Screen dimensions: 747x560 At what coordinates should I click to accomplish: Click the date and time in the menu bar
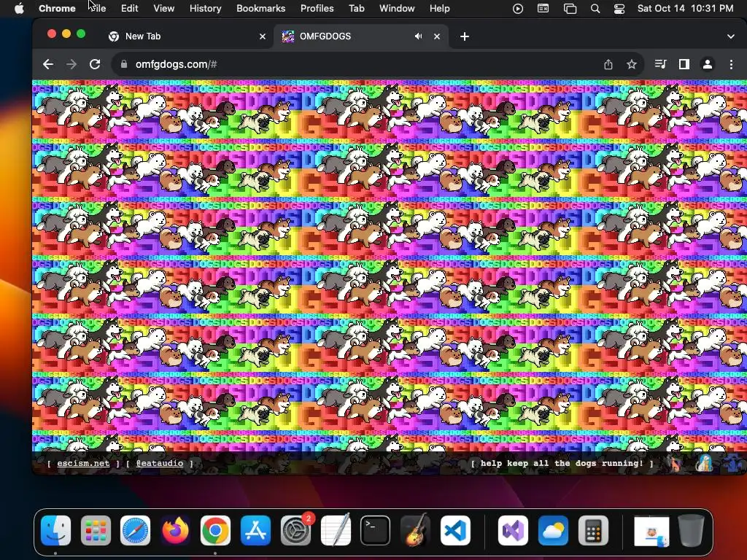(685, 8)
